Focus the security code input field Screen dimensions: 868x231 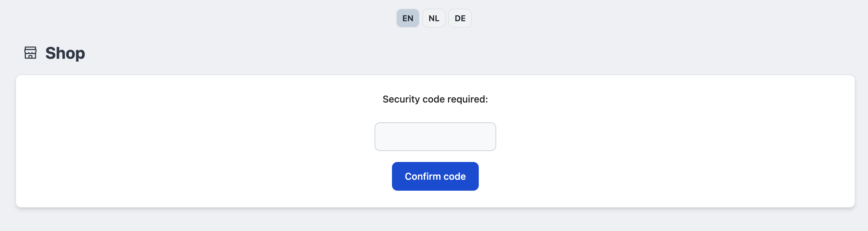(435, 137)
